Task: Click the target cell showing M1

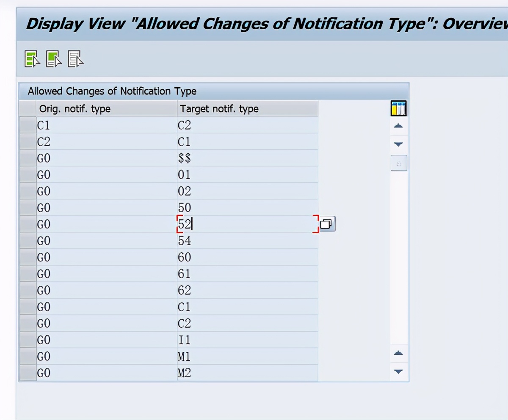Action: coord(248,356)
